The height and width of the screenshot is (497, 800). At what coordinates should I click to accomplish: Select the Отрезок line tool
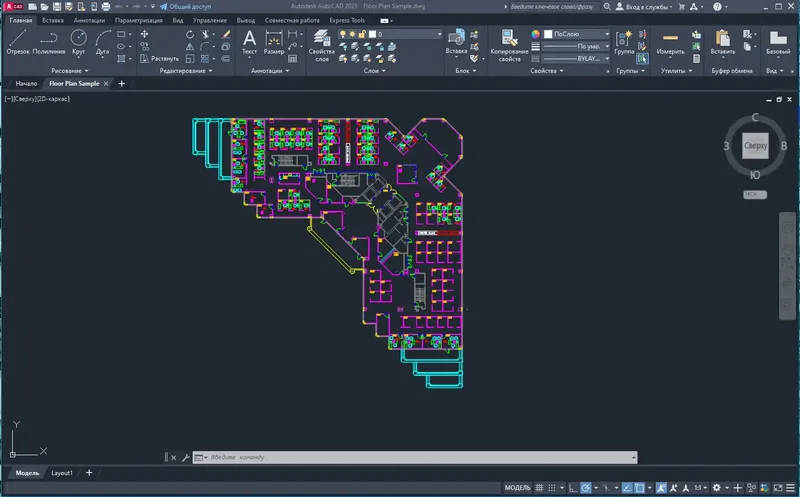pos(18,42)
